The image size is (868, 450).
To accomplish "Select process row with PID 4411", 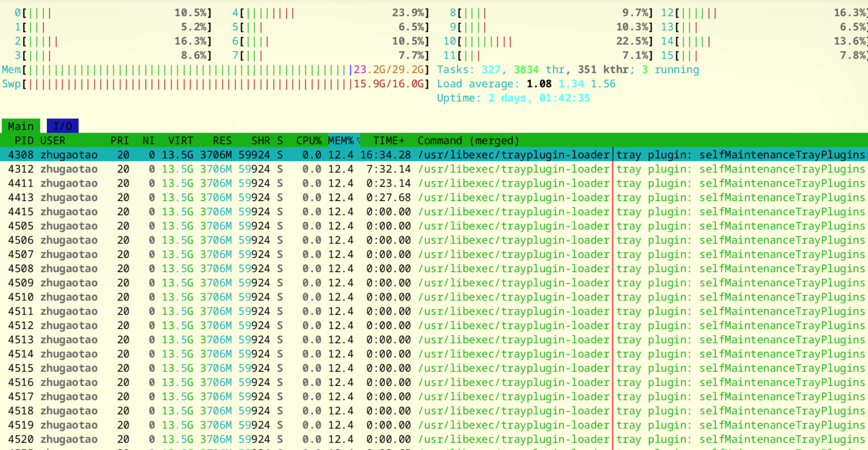I will [x=434, y=183].
